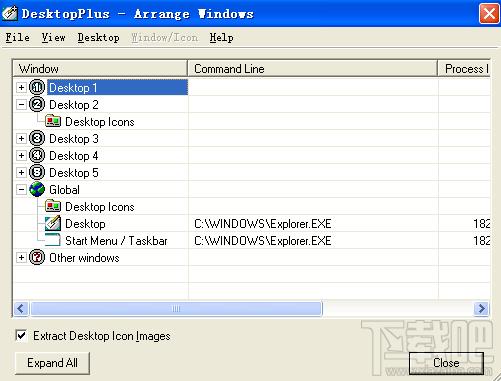Viewport: 501px width, 381px height.
Task: Expand the Desktop 4 tree node
Action: tap(21, 155)
